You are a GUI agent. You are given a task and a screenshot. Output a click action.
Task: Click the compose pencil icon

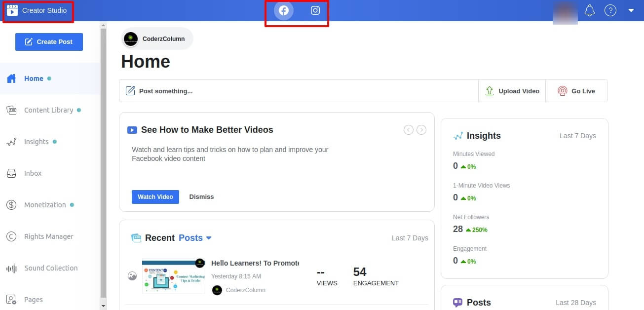(130, 91)
